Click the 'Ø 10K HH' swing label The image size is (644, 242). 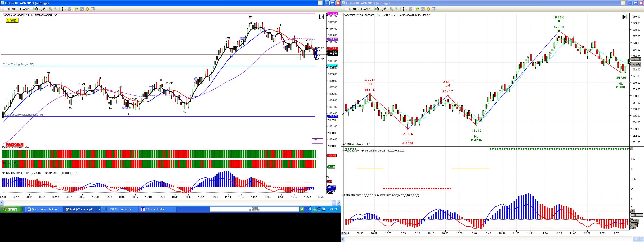pyautogui.click(x=559, y=19)
